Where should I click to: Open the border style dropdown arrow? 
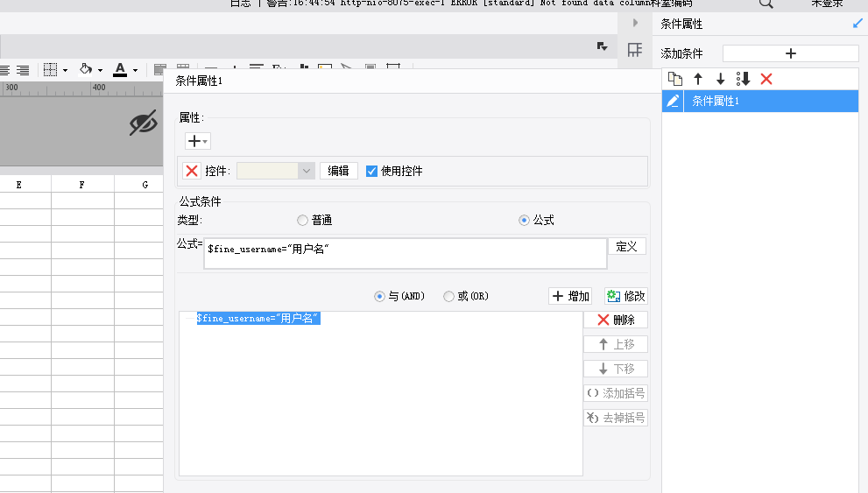[66, 70]
